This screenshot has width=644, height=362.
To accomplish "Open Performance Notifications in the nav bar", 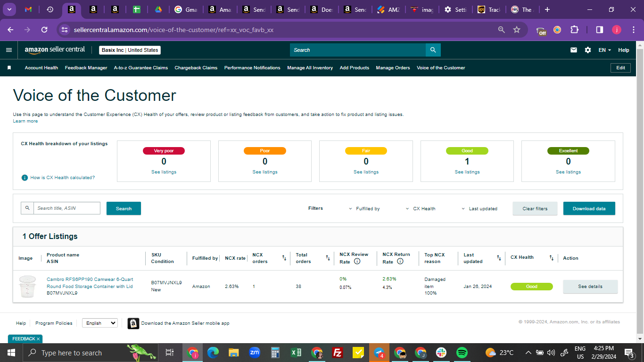I will 252,68.
